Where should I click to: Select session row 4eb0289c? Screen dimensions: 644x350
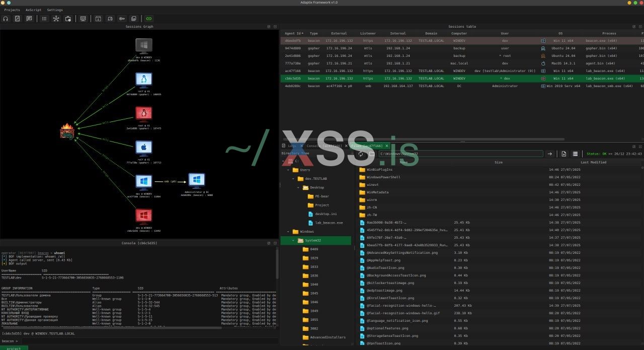pos(462,86)
